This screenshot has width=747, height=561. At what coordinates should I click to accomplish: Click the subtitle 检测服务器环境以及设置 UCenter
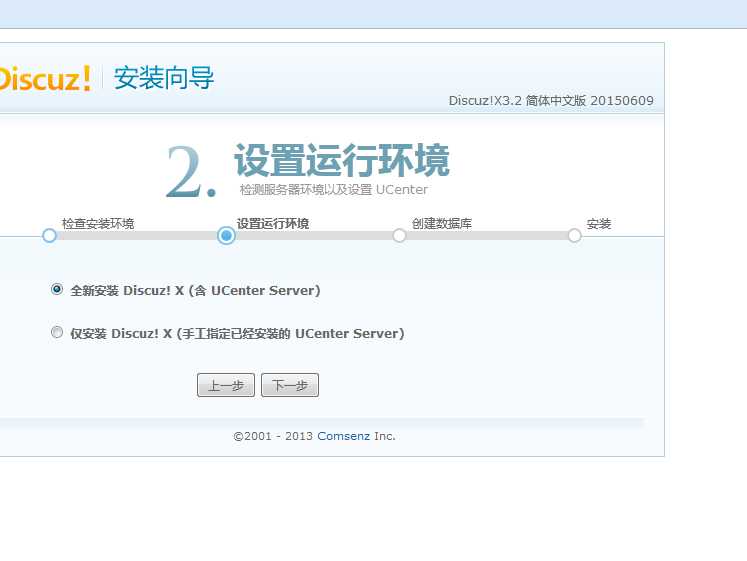point(334,190)
